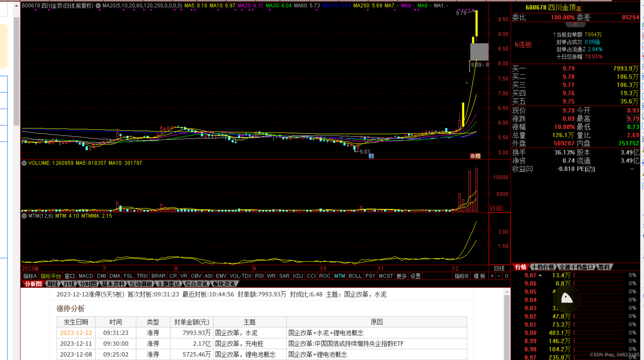Open the 主题雷达 tab
644x360 pixels.
pos(168,284)
